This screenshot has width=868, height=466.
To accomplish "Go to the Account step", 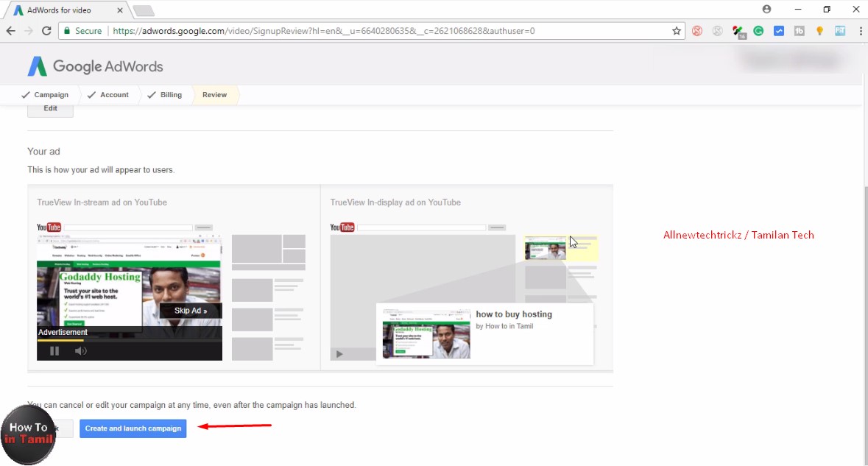I will click(x=108, y=95).
